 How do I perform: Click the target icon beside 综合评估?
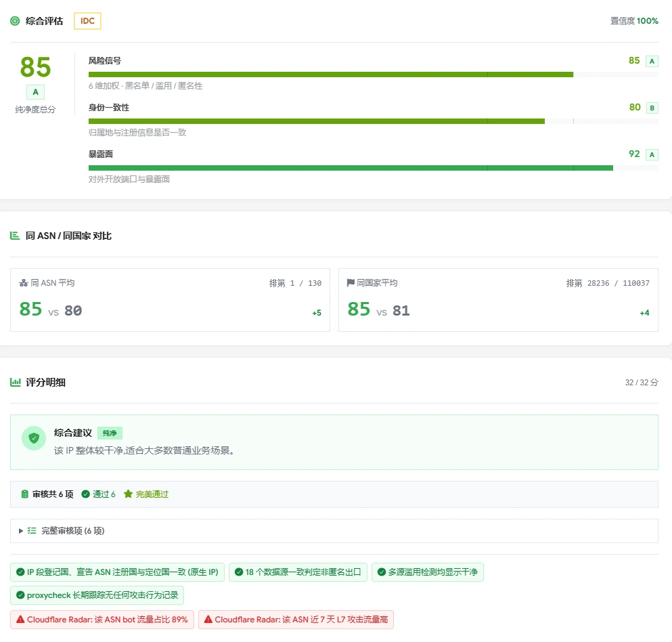[15, 21]
